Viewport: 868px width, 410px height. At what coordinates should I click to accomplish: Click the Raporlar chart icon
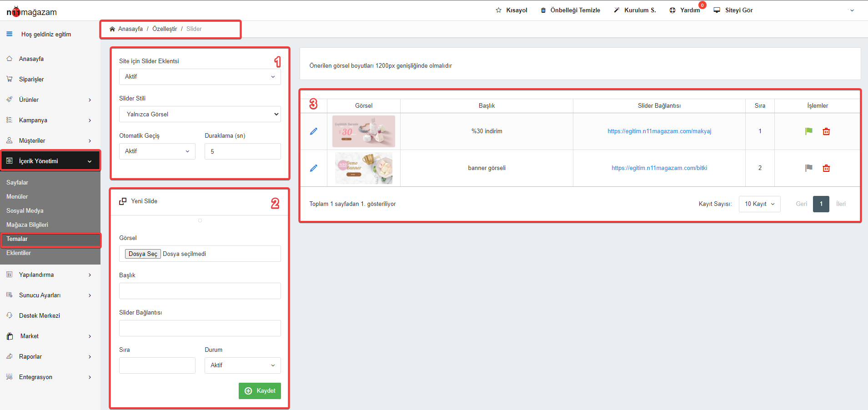10,356
